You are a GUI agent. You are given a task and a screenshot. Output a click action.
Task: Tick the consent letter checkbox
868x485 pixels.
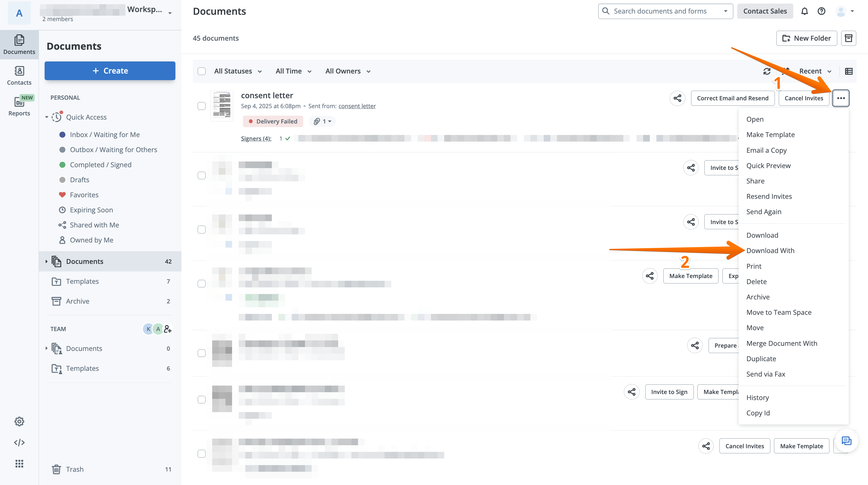point(202,106)
